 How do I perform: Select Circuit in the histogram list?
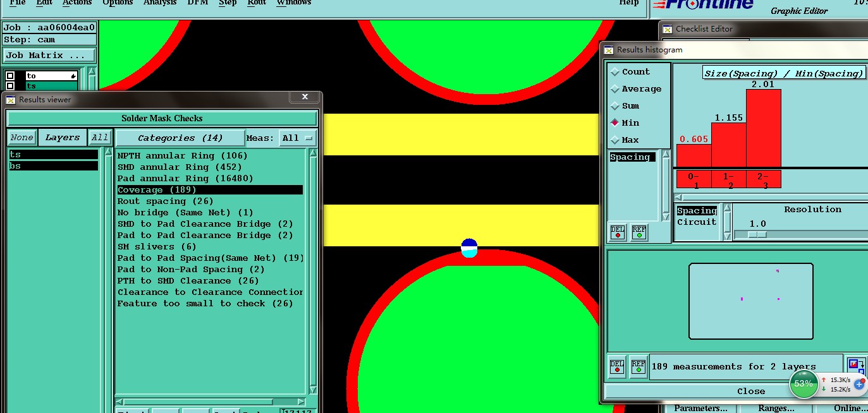tap(697, 222)
